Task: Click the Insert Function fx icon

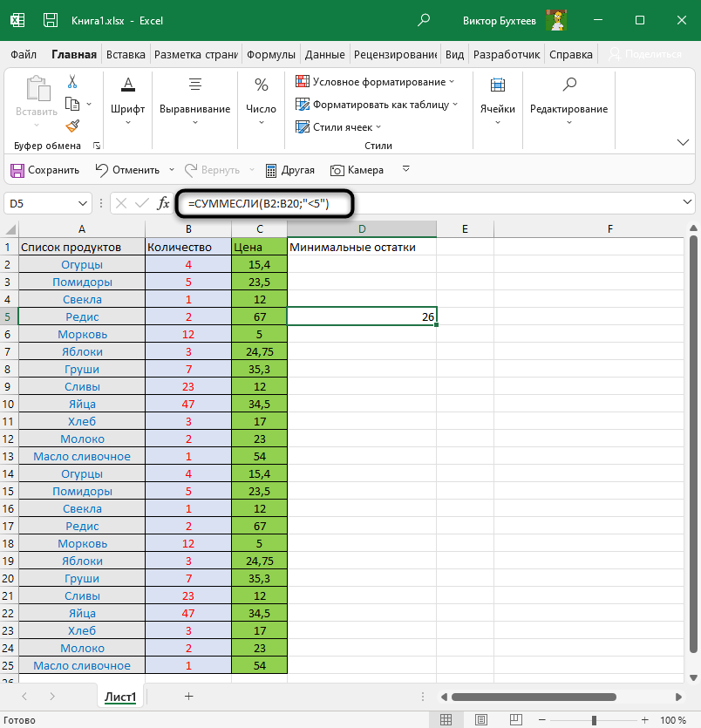Action: pos(163,203)
